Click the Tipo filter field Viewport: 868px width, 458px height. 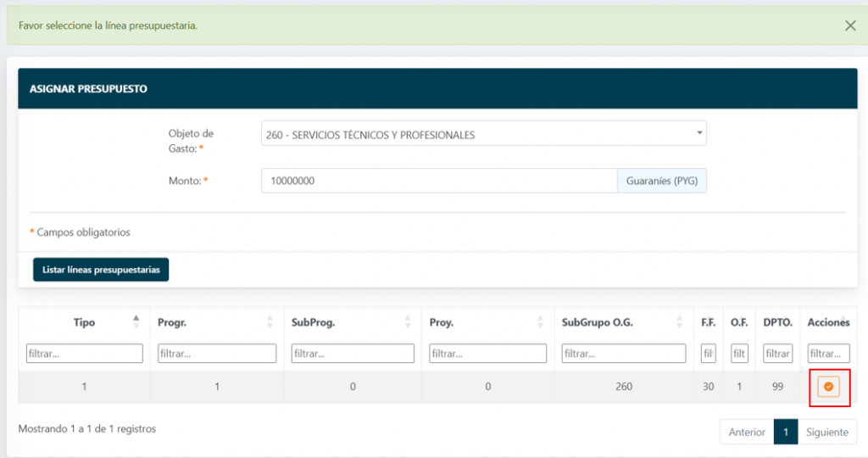(x=84, y=353)
